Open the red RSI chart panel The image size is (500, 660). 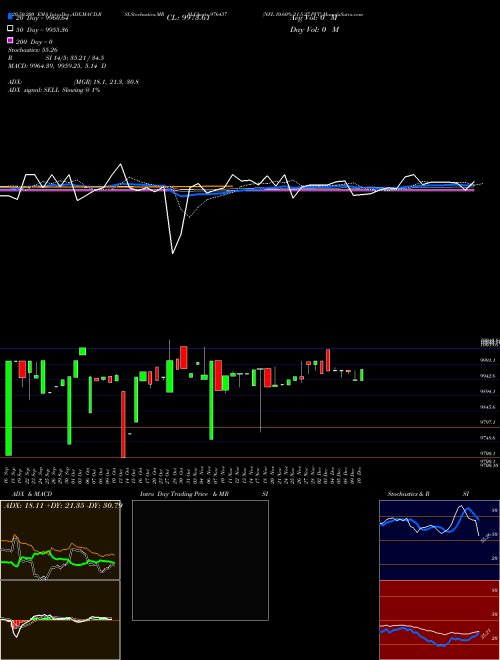pyautogui.click(x=439, y=620)
